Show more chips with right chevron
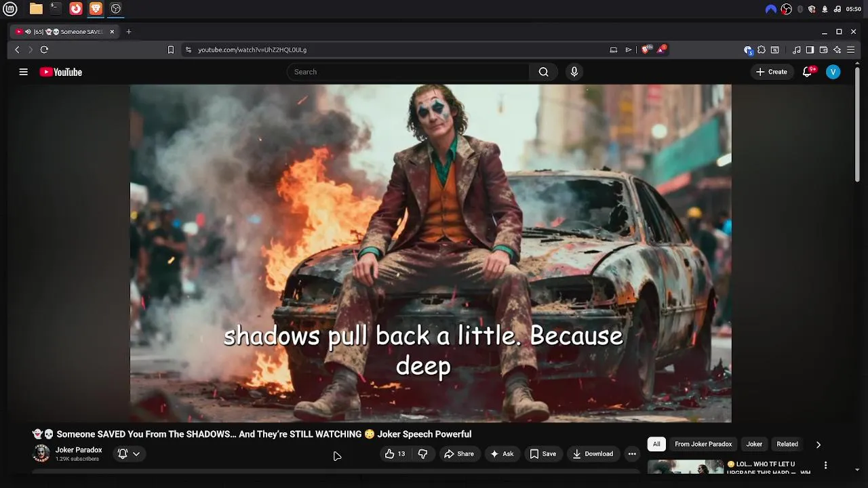This screenshot has width=868, height=488. coord(818,445)
